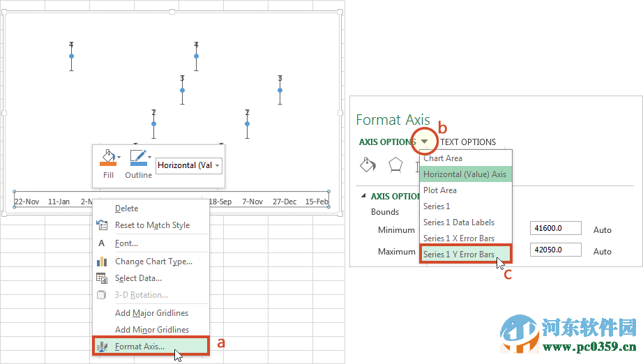Click the 22-Nov axis label
The image size is (643, 364).
pyautogui.click(x=27, y=202)
